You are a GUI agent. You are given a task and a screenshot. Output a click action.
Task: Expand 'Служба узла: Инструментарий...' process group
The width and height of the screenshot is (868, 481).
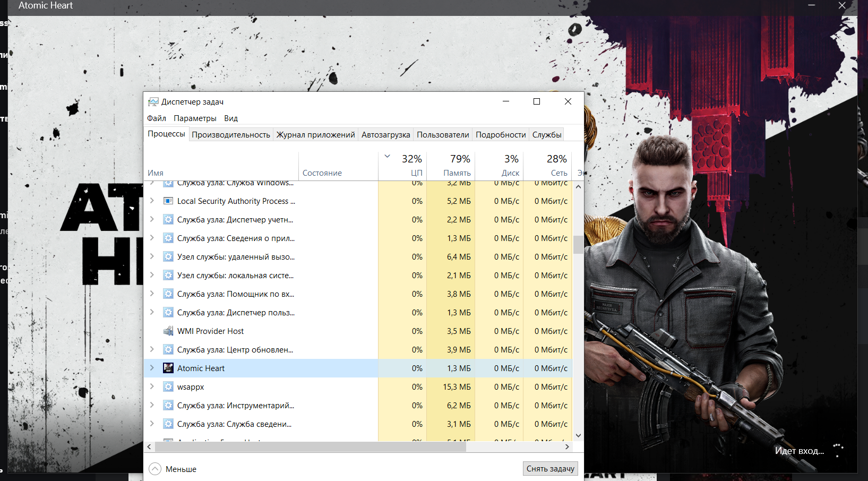tap(152, 405)
